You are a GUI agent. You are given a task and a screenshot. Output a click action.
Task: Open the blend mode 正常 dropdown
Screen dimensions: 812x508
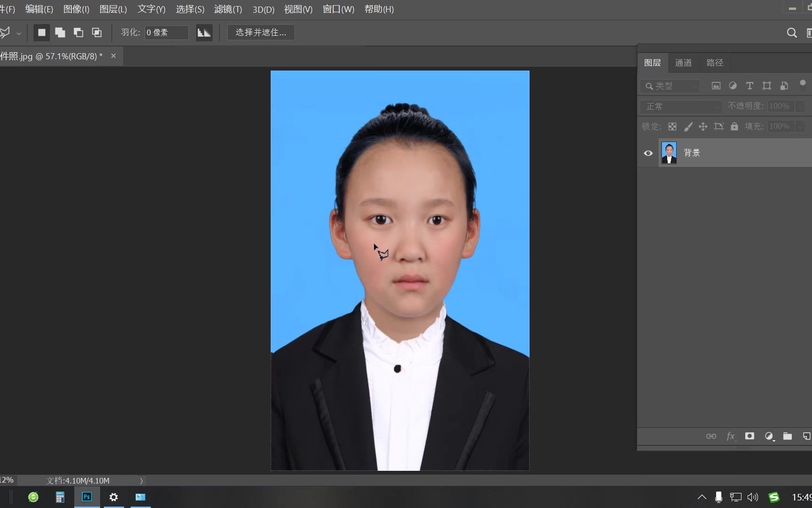[x=680, y=106]
